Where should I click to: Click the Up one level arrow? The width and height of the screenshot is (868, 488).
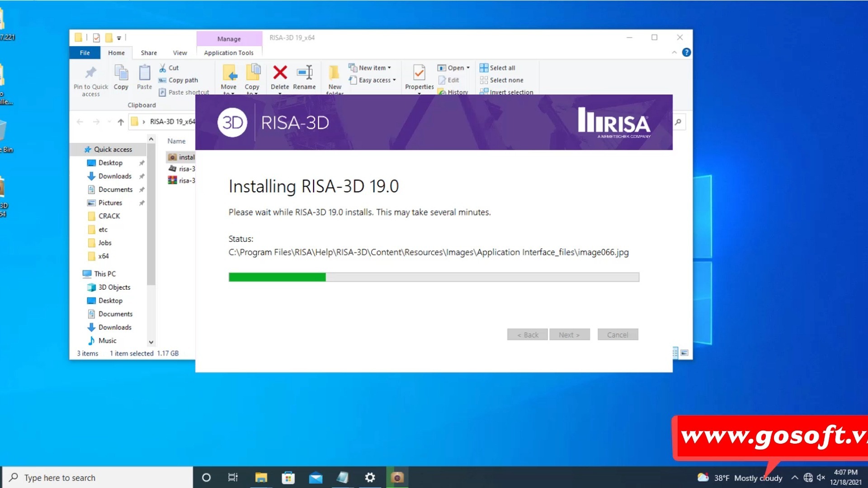coord(121,122)
